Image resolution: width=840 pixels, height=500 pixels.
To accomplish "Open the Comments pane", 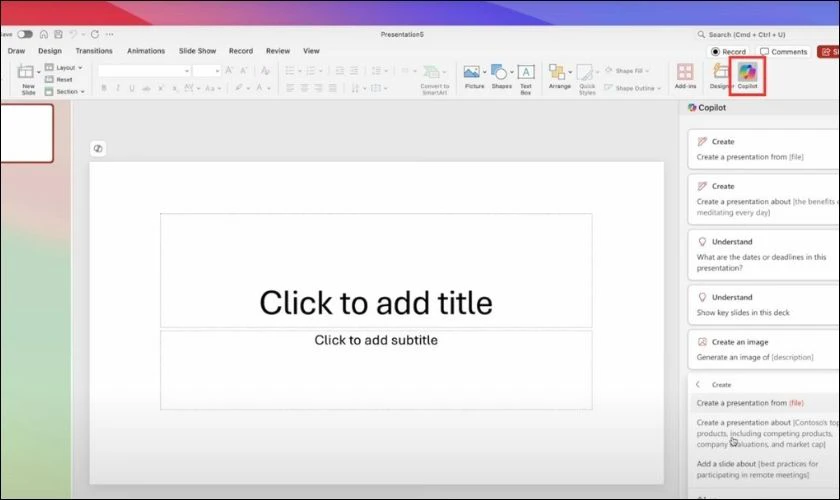I will [x=784, y=51].
